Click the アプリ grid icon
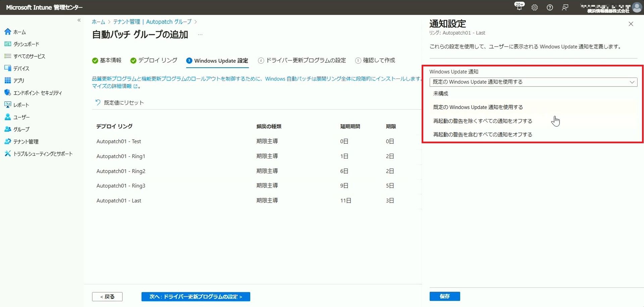 [x=8, y=80]
